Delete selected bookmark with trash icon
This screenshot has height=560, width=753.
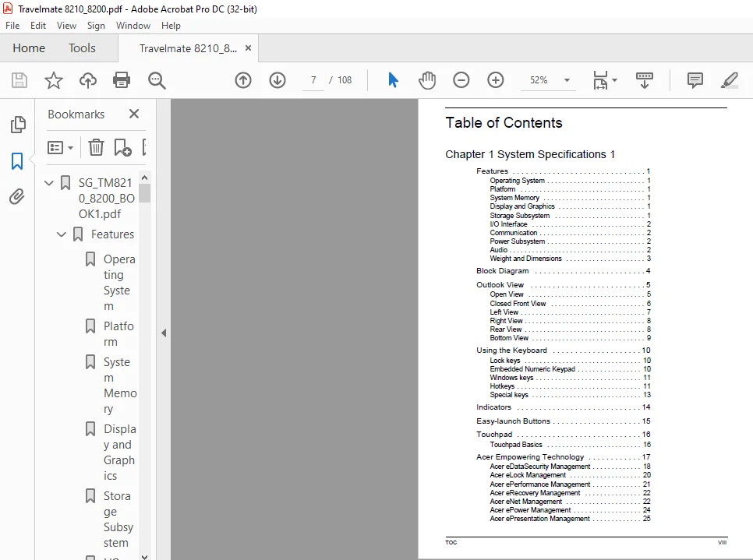click(96, 147)
